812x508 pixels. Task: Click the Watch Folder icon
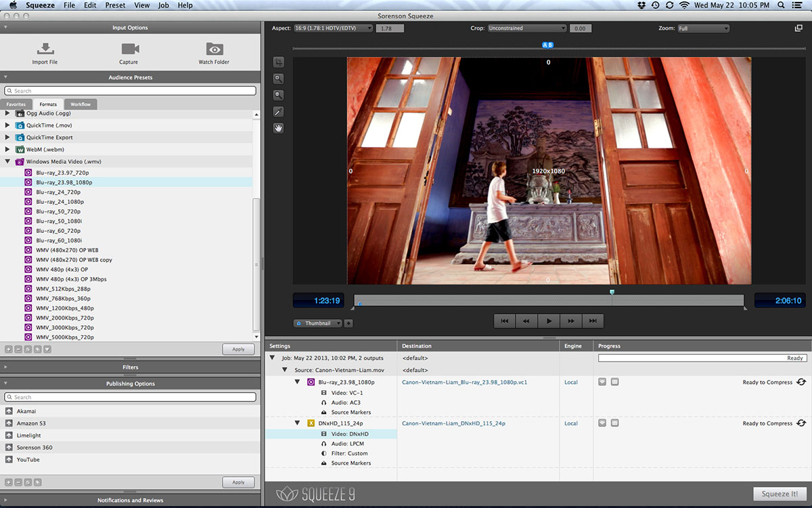tap(215, 49)
